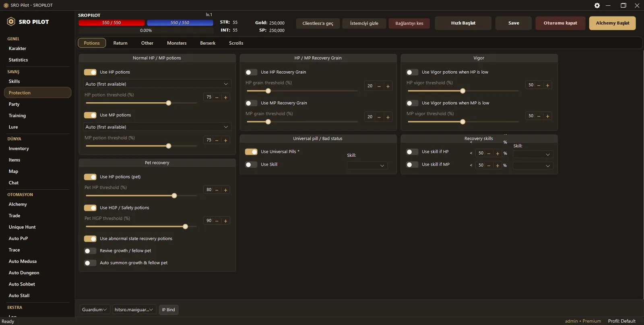This screenshot has width=644, height=325.
Task: Decrease Pet HGP threshold with minus
Action: tap(217, 221)
